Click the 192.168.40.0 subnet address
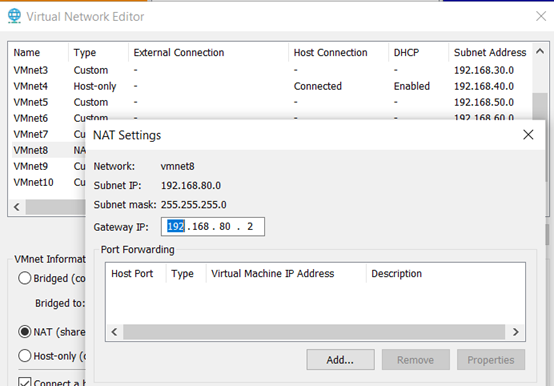This screenshot has height=387, width=555. pyautogui.click(x=484, y=86)
